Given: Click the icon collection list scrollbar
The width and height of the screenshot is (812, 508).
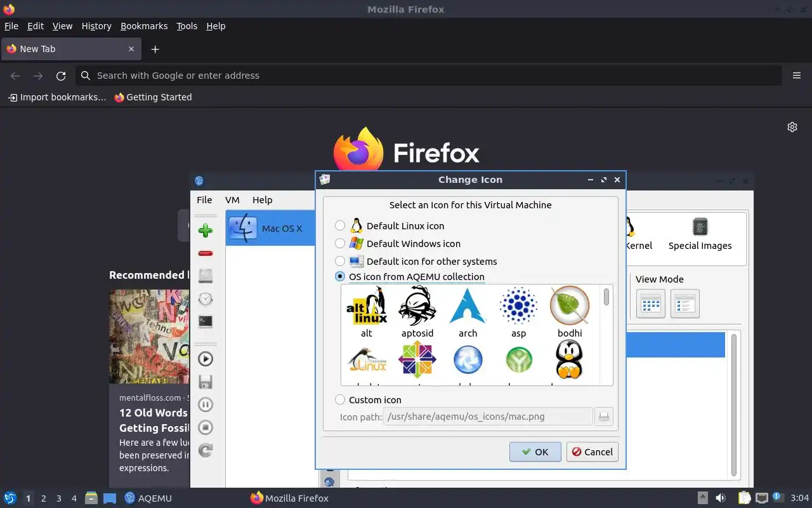Looking at the screenshot, I should (x=606, y=297).
